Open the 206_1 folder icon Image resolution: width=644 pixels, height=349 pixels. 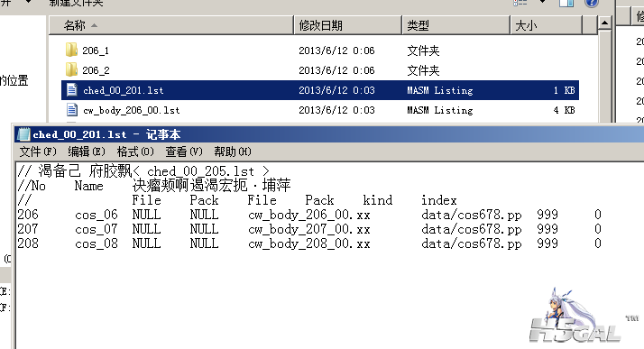click(x=71, y=51)
